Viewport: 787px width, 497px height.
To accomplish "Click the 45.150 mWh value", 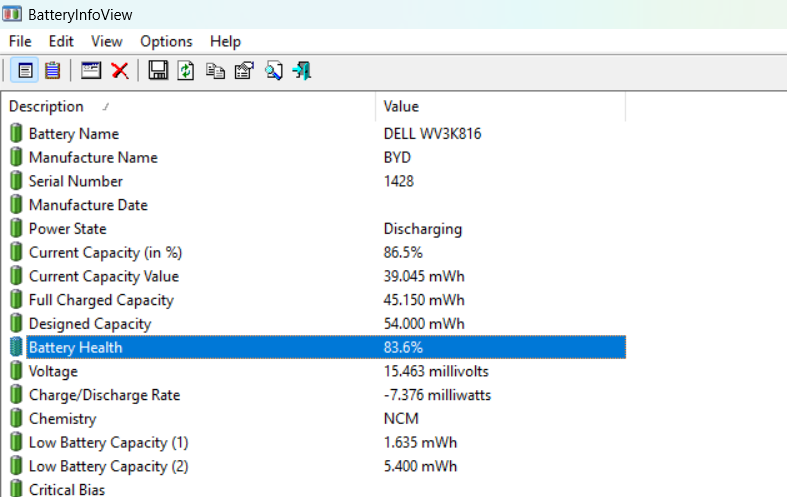I will click(x=424, y=300).
